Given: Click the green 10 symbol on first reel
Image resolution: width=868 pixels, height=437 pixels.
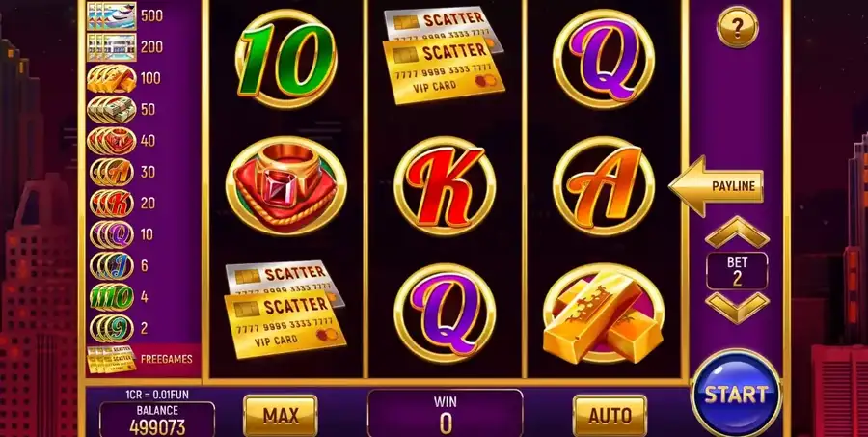Looking at the screenshot, I should tap(285, 59).
